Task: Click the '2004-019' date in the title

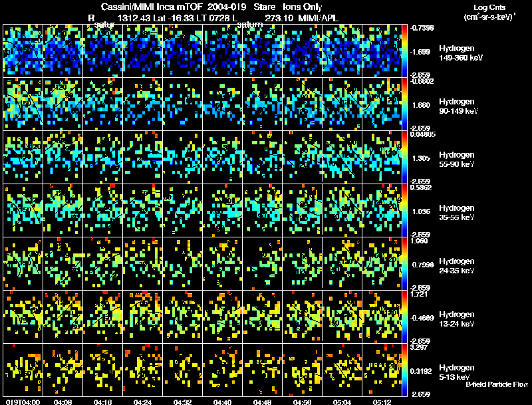Action: point(226,7)
